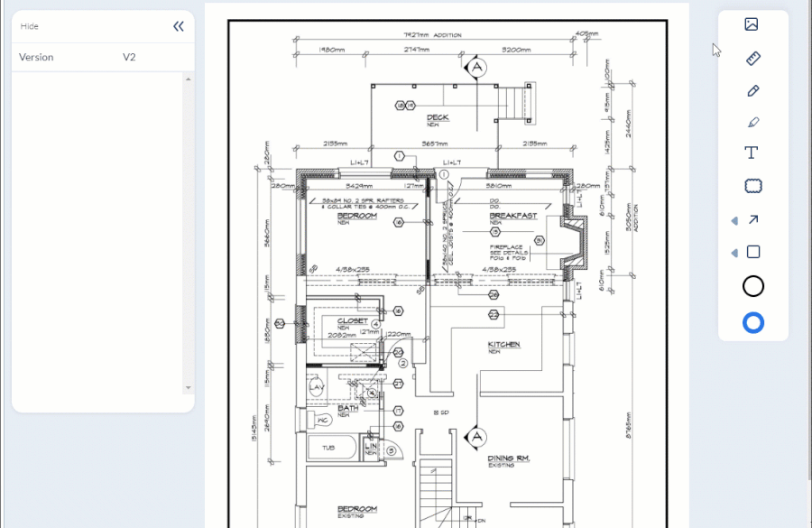
Task: Click the KITCHEN label on the floor plan
Action: pos(503,344)
